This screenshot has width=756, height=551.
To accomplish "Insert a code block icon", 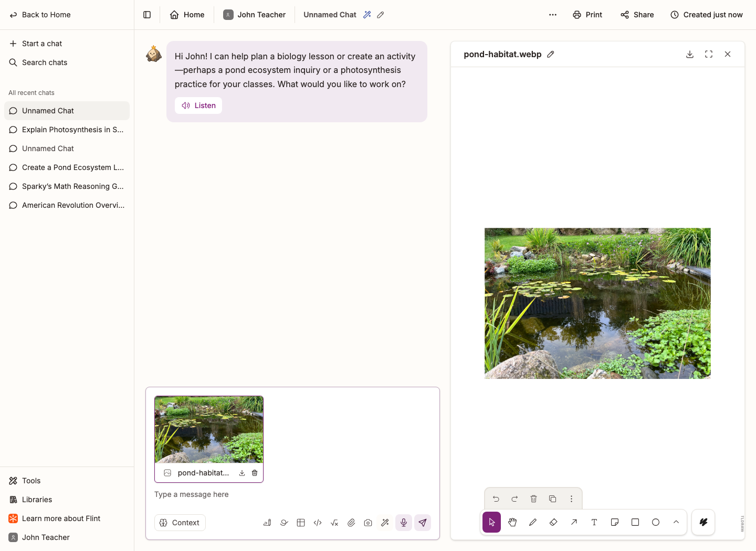I will (318, 523).
